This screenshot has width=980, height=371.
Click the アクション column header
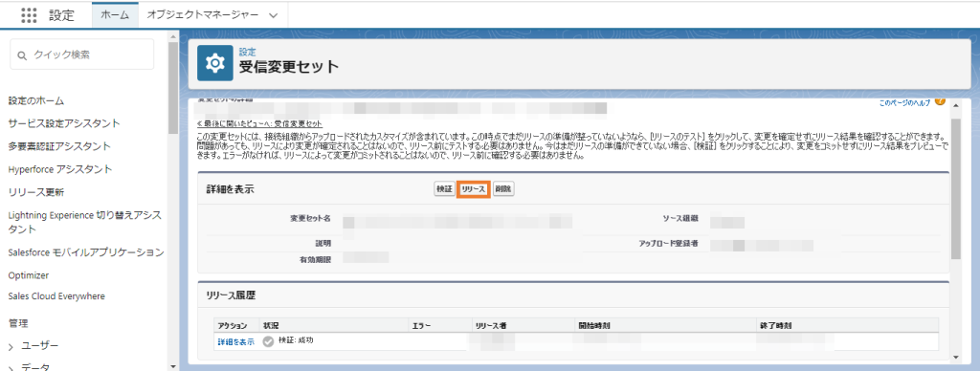pyautogui.click(x=232, y=326)
